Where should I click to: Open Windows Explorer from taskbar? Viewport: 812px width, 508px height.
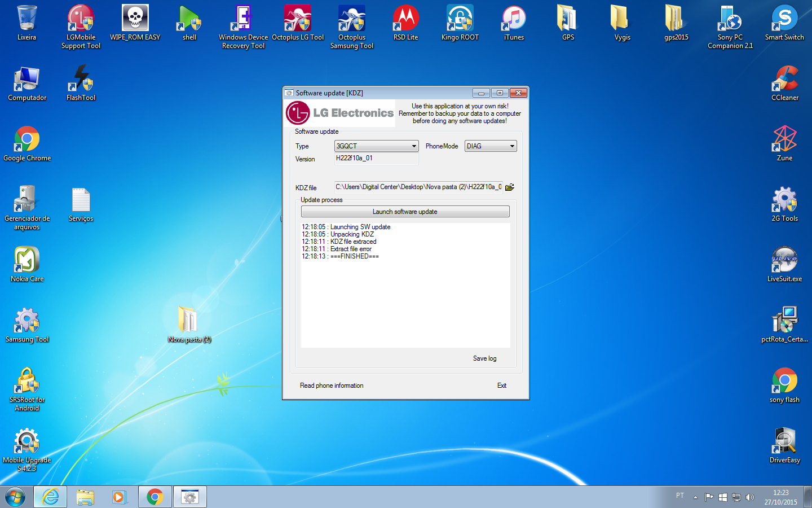[85, 497]
